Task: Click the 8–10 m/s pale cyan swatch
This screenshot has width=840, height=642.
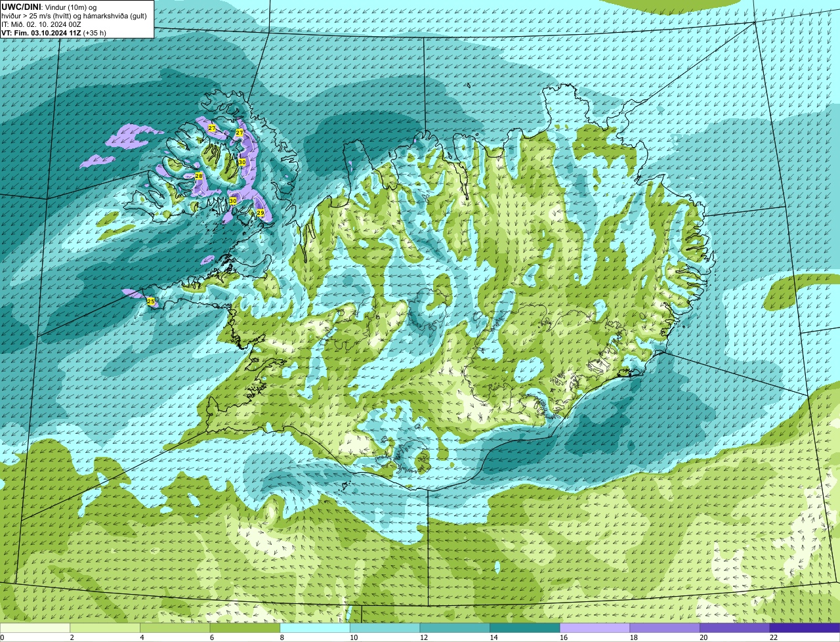Action: [315, 628]
